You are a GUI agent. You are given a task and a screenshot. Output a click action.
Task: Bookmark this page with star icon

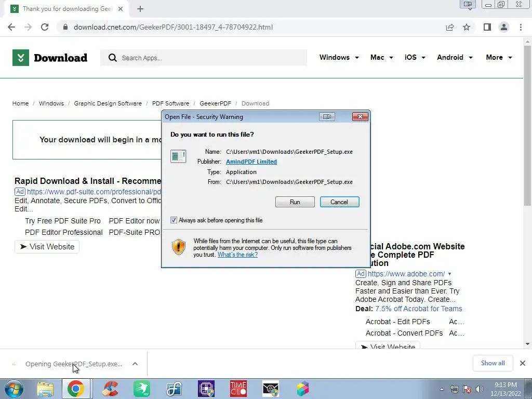[x=467, y=27]
